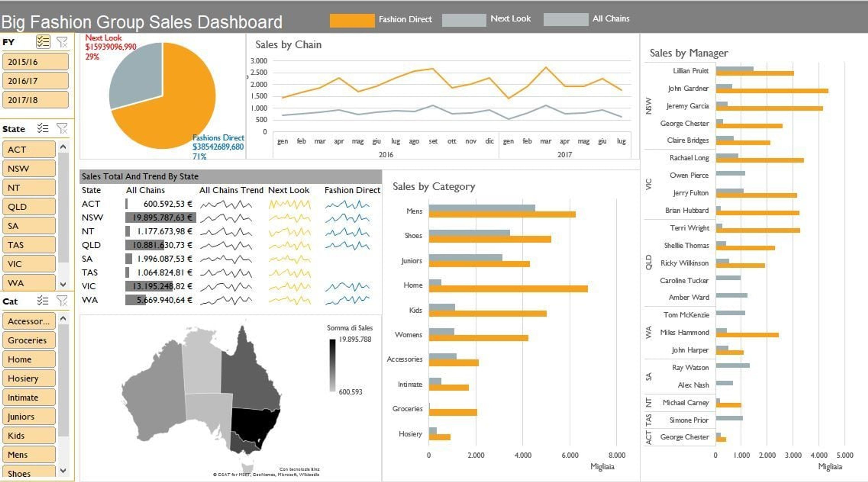Screen dimensions: 868x482
Task: Click Cat slicer scroll-down arrow
Action: (x=63, y=470)
